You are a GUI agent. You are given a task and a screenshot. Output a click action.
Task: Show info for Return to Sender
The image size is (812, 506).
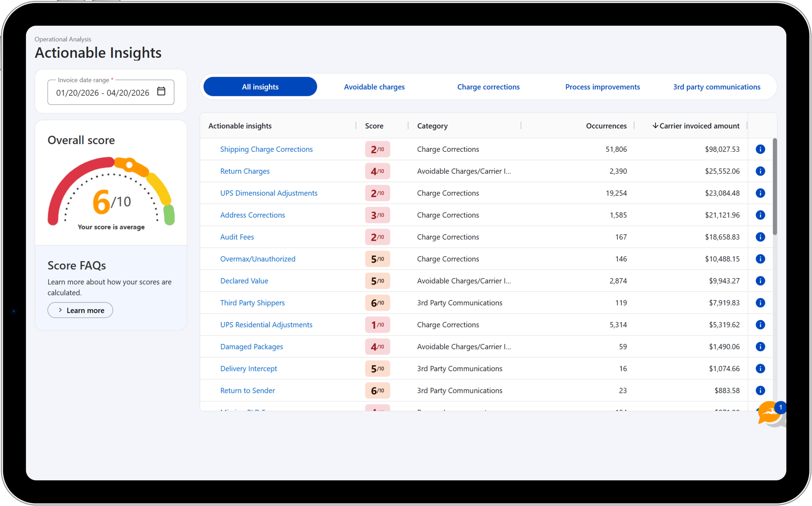pos(760,390)
